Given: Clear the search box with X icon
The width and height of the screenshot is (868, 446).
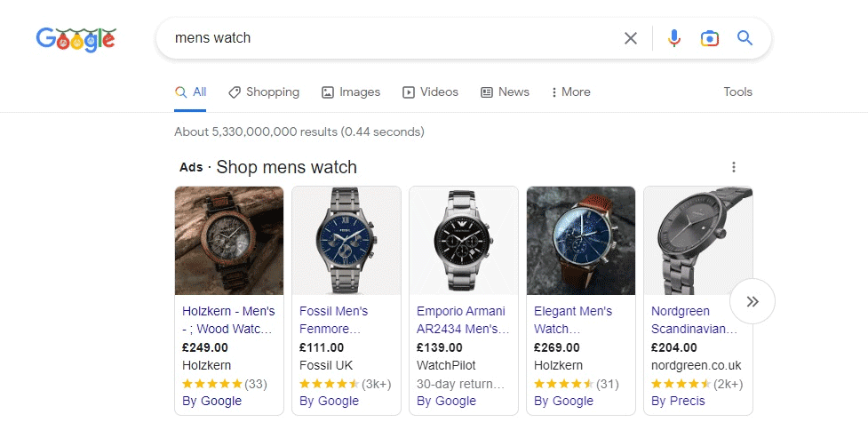Looking at the screenshot, I should click(631, 38).
